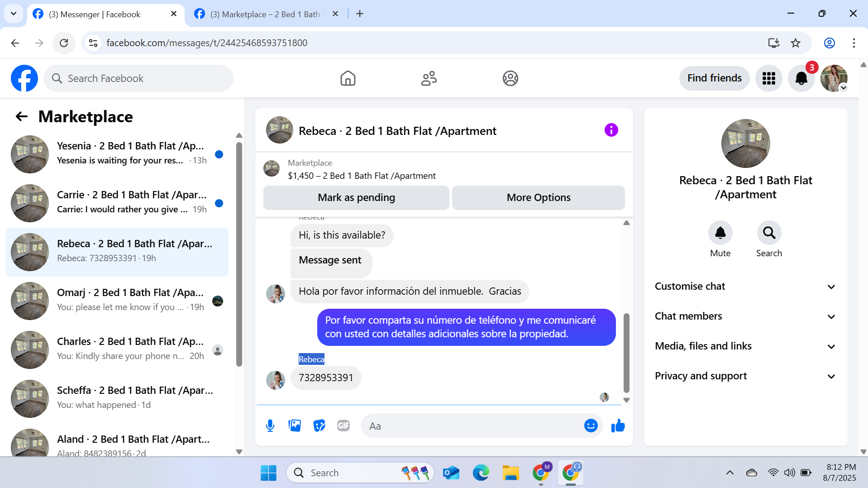Open Charles's conversation
868x488 pixels.
117,349
